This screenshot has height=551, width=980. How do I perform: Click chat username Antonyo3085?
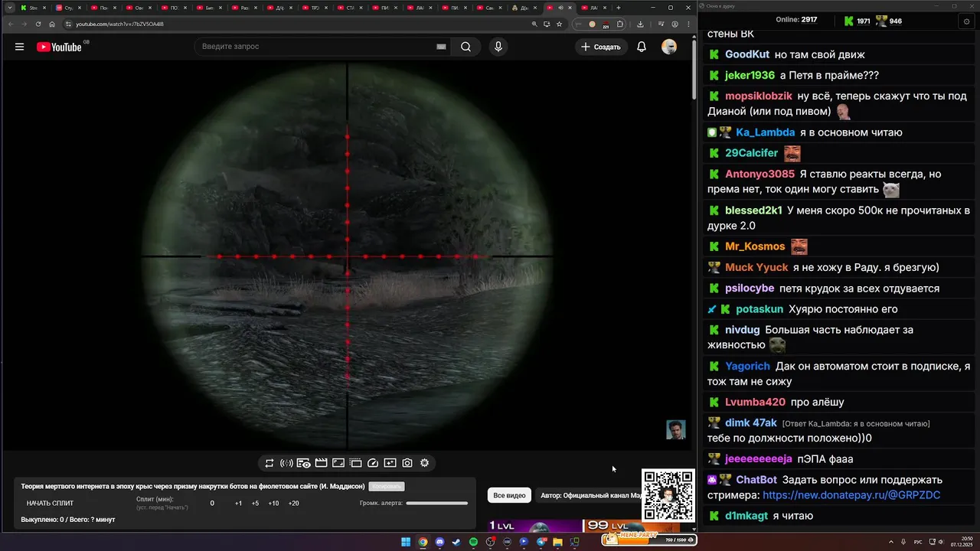coord(759,174)
